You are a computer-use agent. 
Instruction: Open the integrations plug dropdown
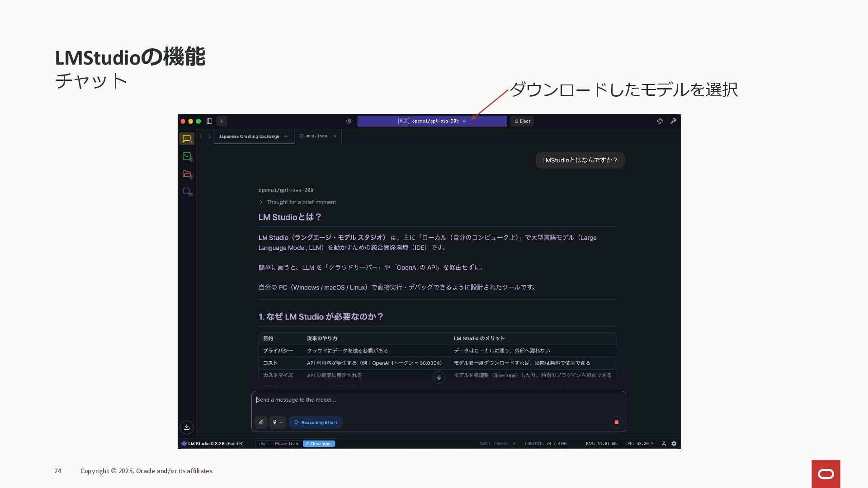coord(277,422)
